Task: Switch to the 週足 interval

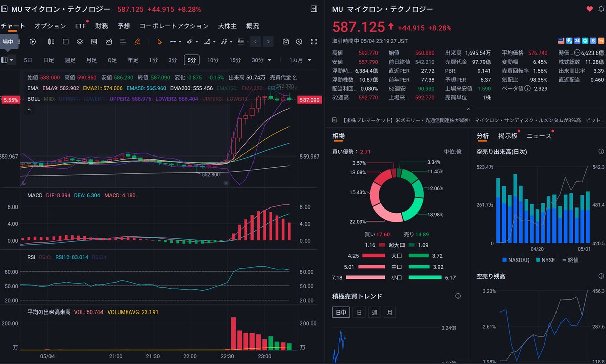Action: pyautogui.click(x=70, y=60)
